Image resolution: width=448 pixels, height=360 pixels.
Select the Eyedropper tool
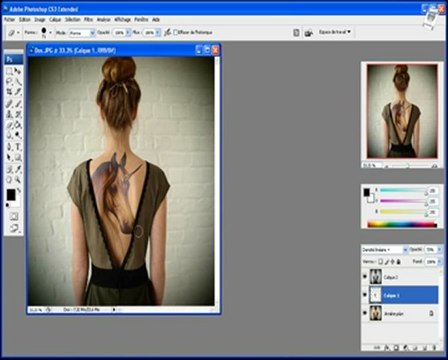tap(18, 169)
